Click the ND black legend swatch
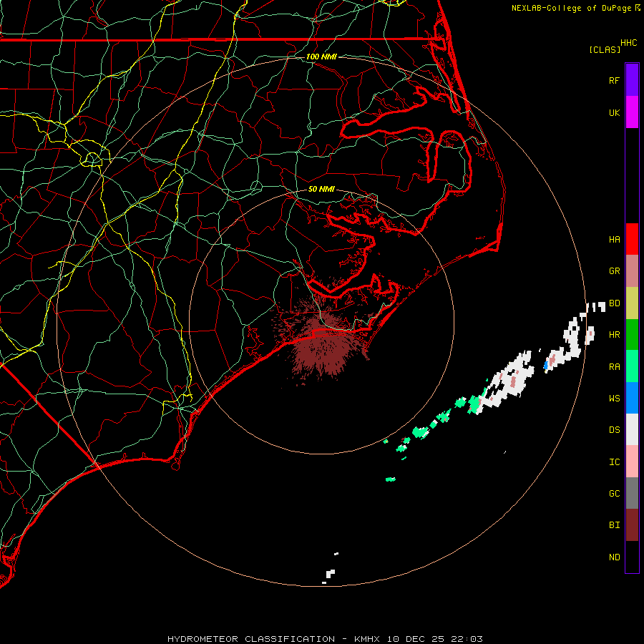Image resolution: width=644 pixels, height=644 pixels. tap(632, 557)
